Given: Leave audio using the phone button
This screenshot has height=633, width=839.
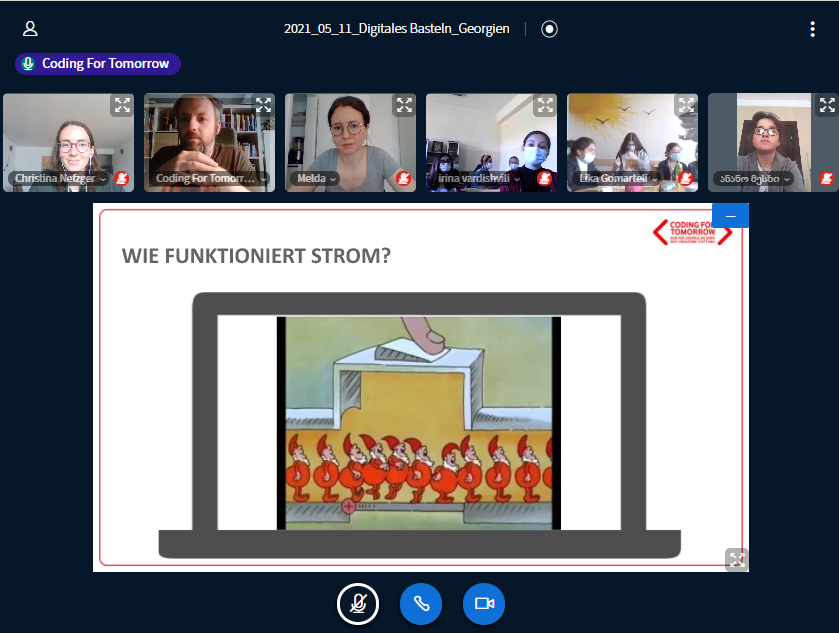Looking at the screenshot, I should coord(421,604).
